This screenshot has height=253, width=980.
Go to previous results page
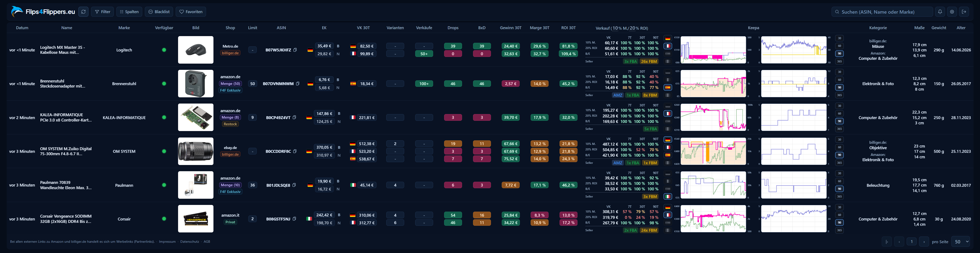pyautogui.click(x=899, y=242)
